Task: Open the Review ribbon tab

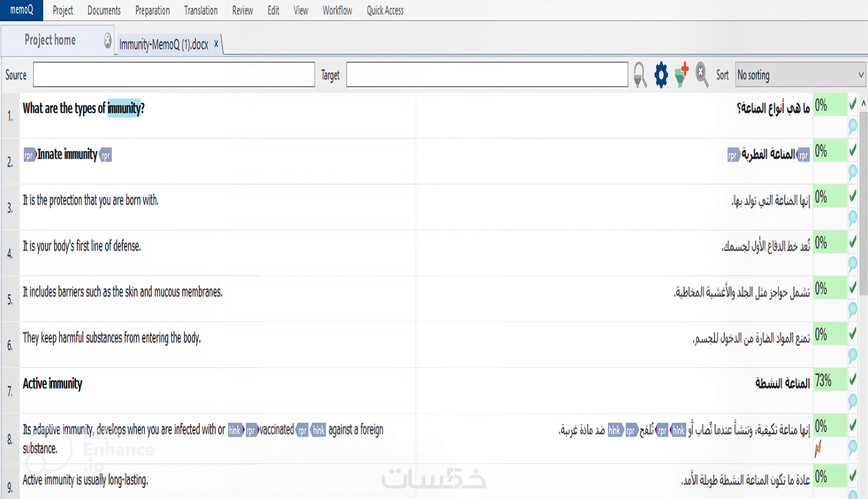Action: pyautogui.click(x=242, y=11)
